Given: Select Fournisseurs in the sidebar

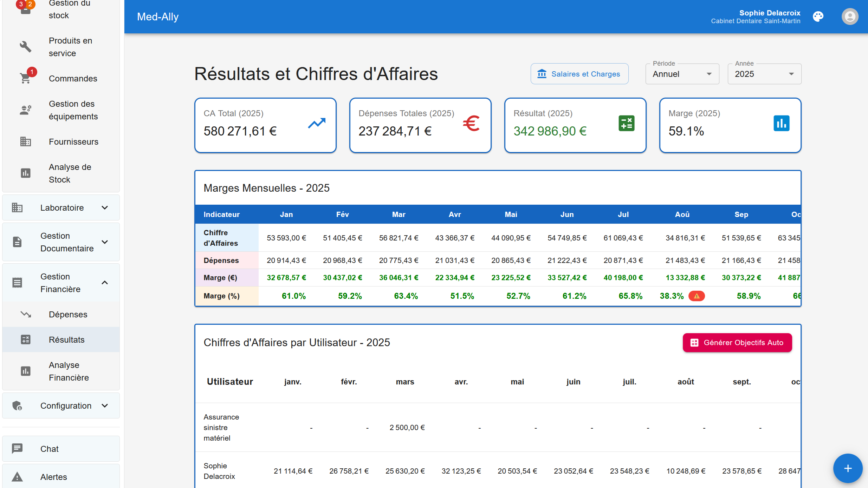Looking at the screenshot, I should [61, 141].
